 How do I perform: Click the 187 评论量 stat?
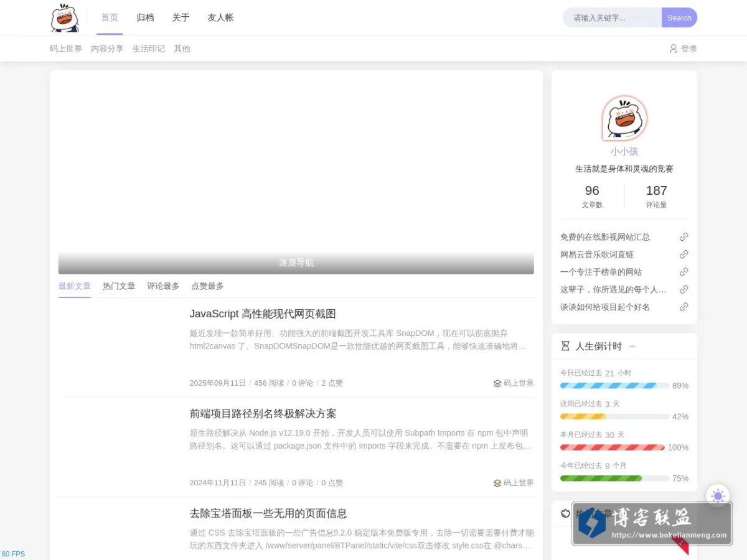(656, 197)
